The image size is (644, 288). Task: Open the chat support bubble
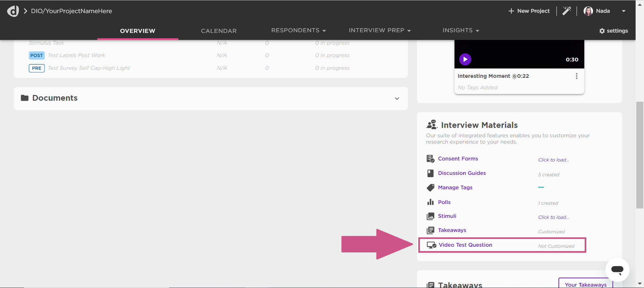tap(617, 270)
